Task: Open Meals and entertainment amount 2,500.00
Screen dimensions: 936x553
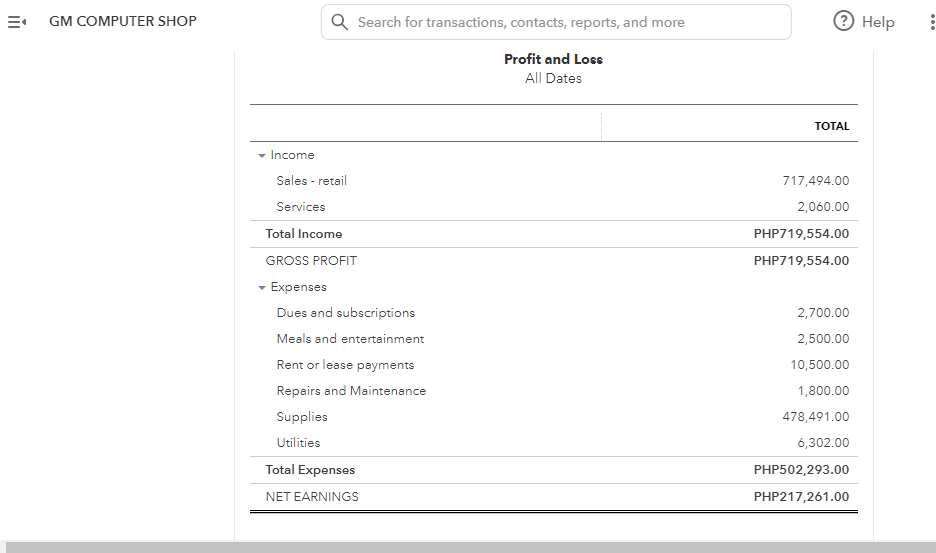Action: click(x=823, y=339)
